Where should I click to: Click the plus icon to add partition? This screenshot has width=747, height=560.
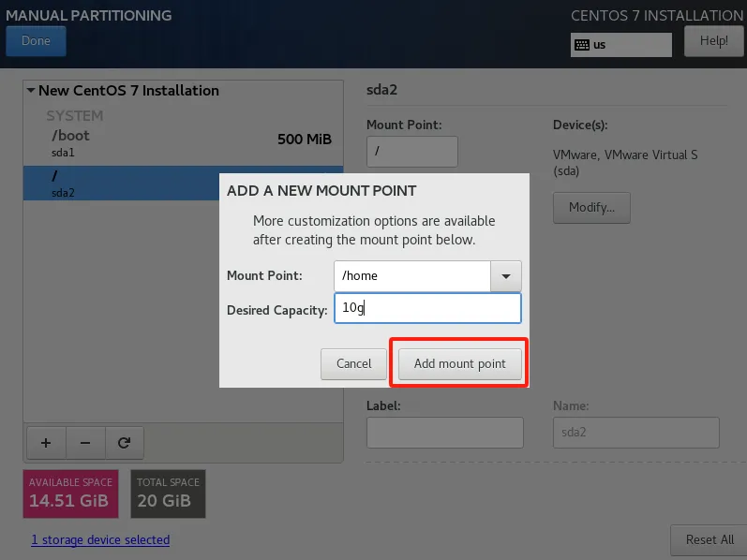click(x=46, y=442)
